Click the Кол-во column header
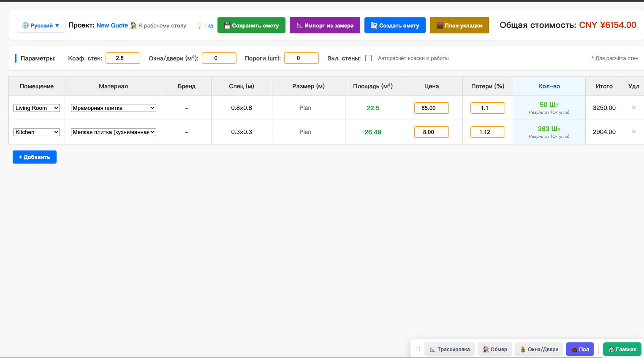Image resolution: width=644 pixels, height=358 pixels. pyautogui.click(x=549, y=86)
